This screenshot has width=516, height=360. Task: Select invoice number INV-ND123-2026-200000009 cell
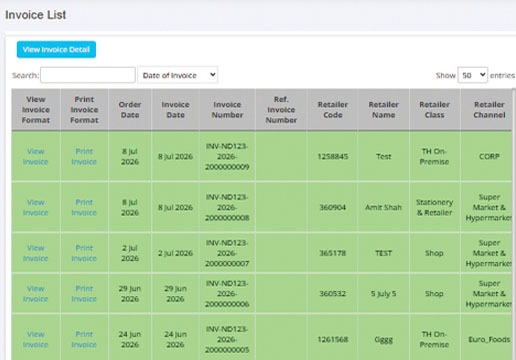pos(227,156)
